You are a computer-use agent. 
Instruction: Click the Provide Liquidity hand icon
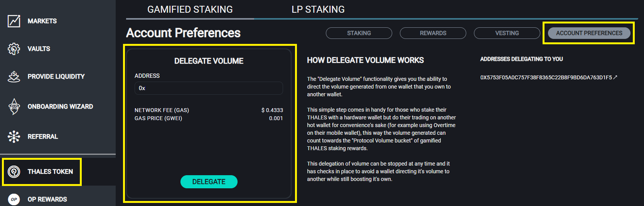(14, 77)
